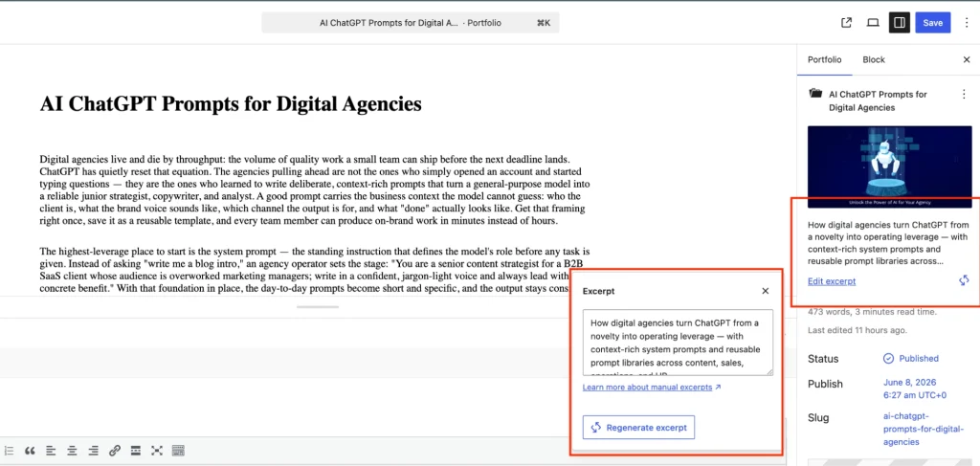The image size is (980, 466).
Task: Click the Status label in sidebar
Action: click(x=823, y=359)
